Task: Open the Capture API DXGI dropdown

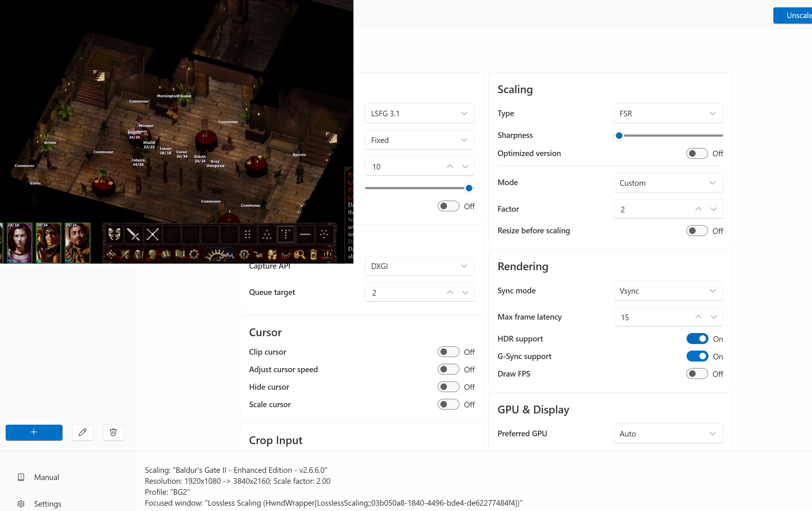Action: tap(419, 266)
